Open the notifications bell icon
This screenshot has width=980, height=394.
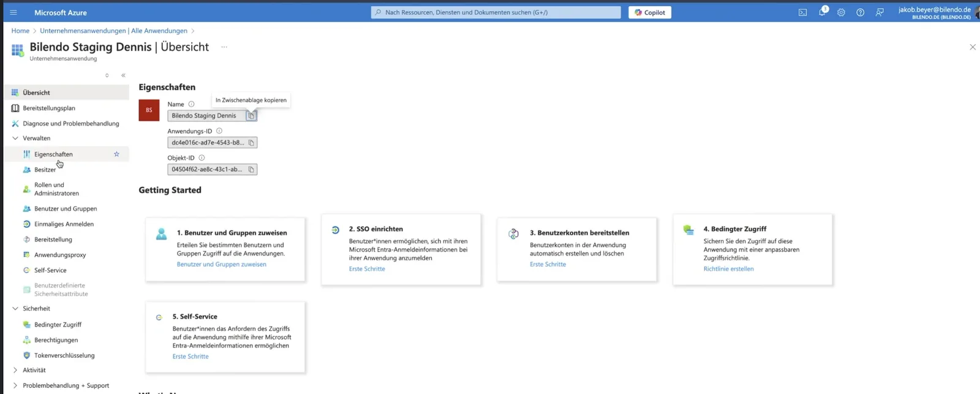coord(822,12)
